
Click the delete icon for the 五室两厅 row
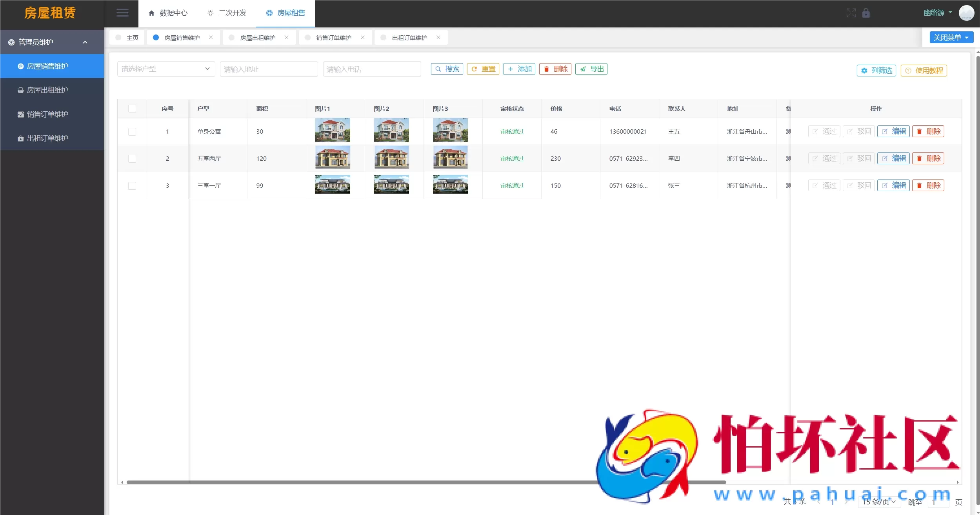(928, 158)
